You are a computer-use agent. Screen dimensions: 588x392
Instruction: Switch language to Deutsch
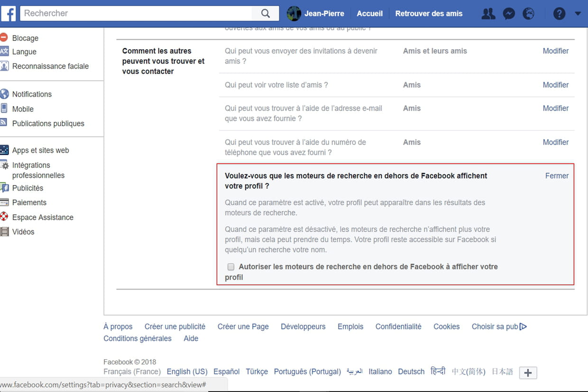pos(411,372)
